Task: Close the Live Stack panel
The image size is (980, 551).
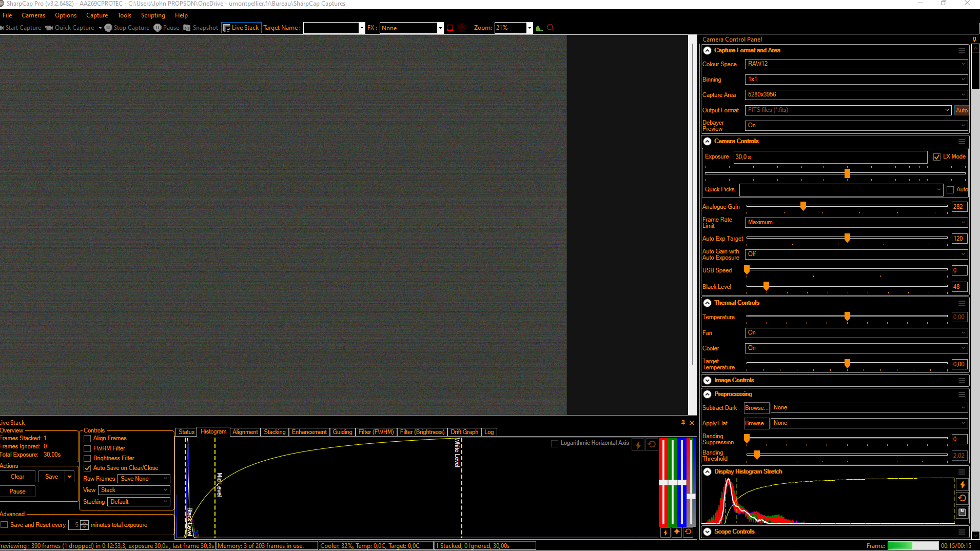Action: tap(692, 422)
